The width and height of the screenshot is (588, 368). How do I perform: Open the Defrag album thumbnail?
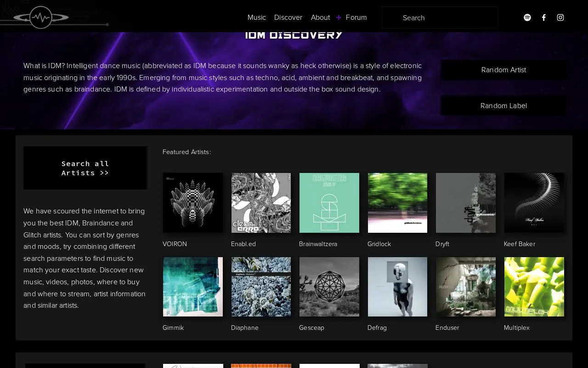click(x=397, y=287)
